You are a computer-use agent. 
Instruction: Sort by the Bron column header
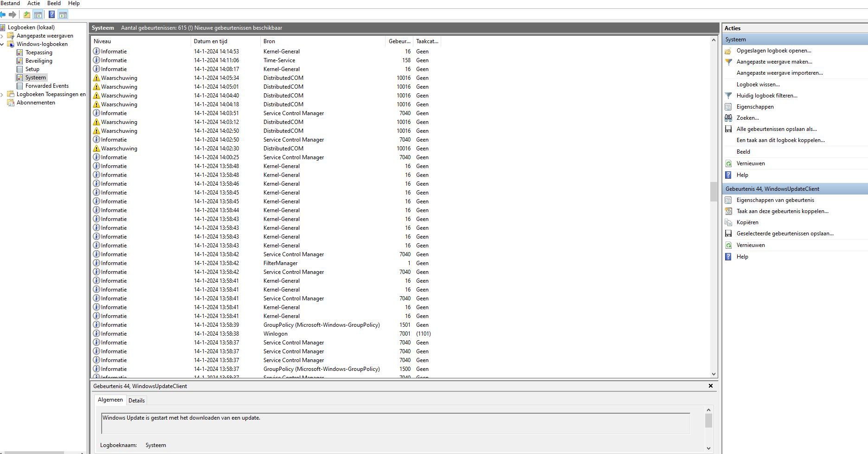(322, 41)
